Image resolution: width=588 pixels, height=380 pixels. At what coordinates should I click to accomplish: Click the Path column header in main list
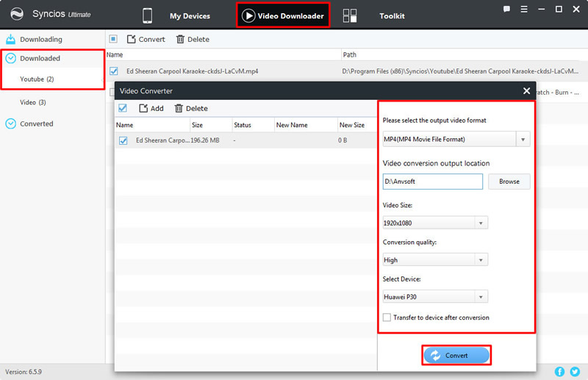tap(350, 55)
